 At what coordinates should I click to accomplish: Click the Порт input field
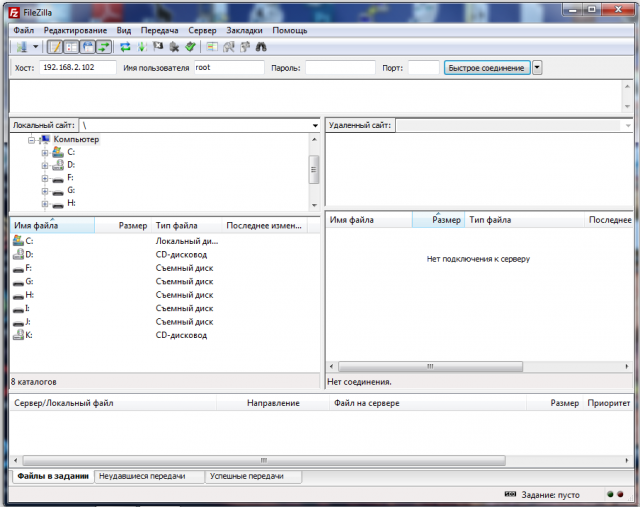[424, 67]
